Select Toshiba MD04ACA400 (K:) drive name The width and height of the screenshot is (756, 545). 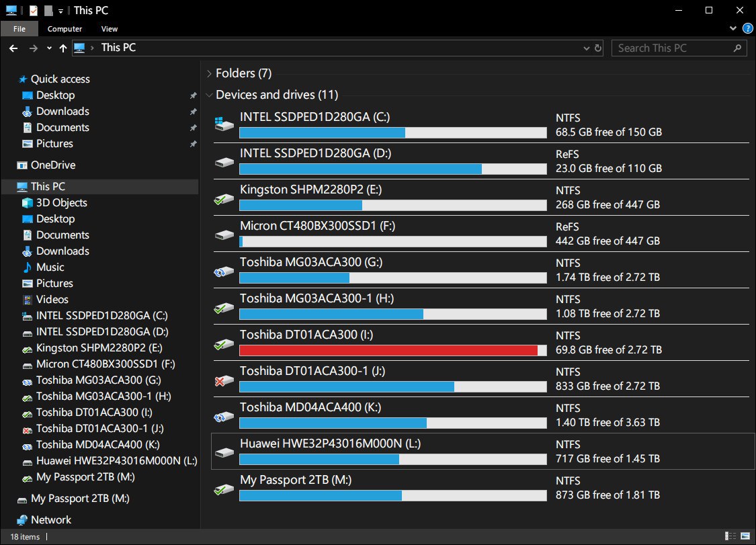click(310, 407)
